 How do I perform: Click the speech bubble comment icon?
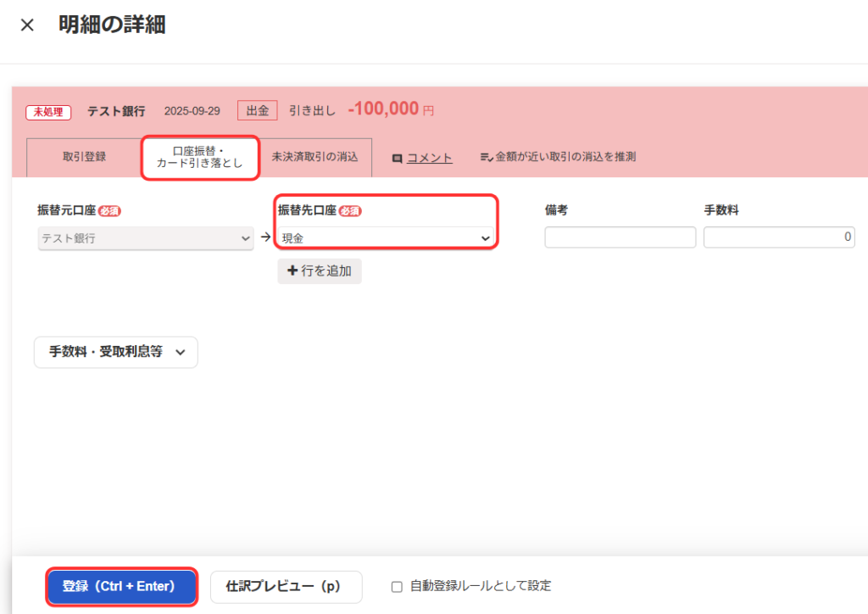point(397,158)
